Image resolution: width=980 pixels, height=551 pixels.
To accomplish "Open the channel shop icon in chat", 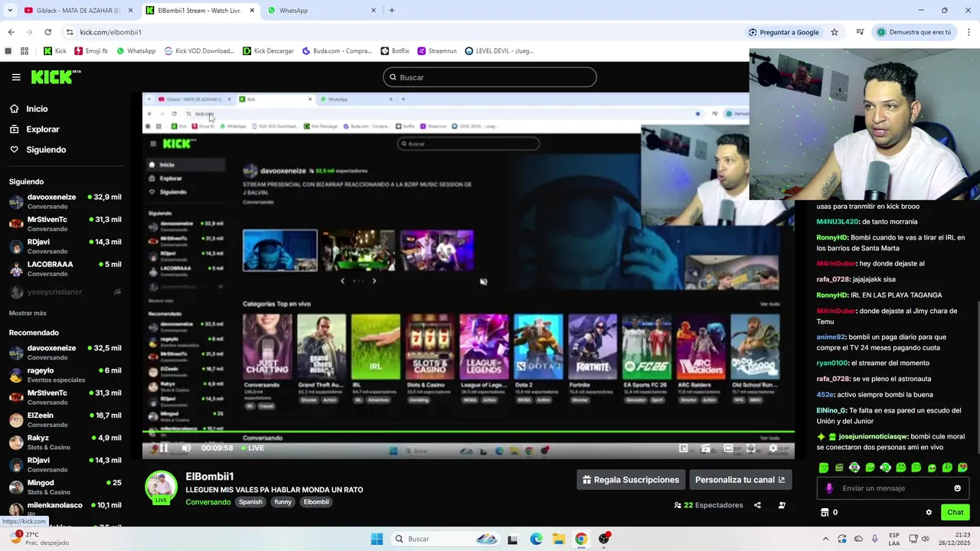I will 825,513.
